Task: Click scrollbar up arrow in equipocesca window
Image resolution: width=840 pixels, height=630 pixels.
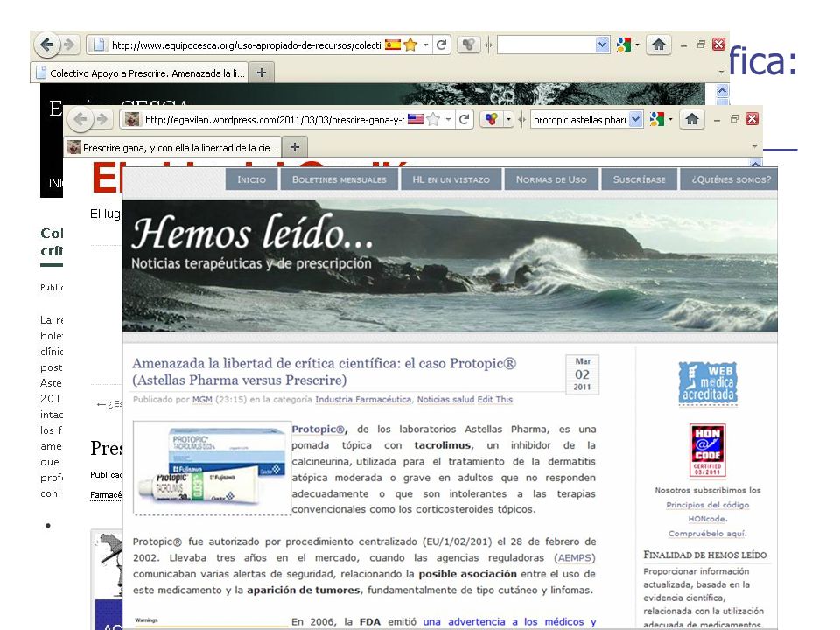Action: click(722, 90)
